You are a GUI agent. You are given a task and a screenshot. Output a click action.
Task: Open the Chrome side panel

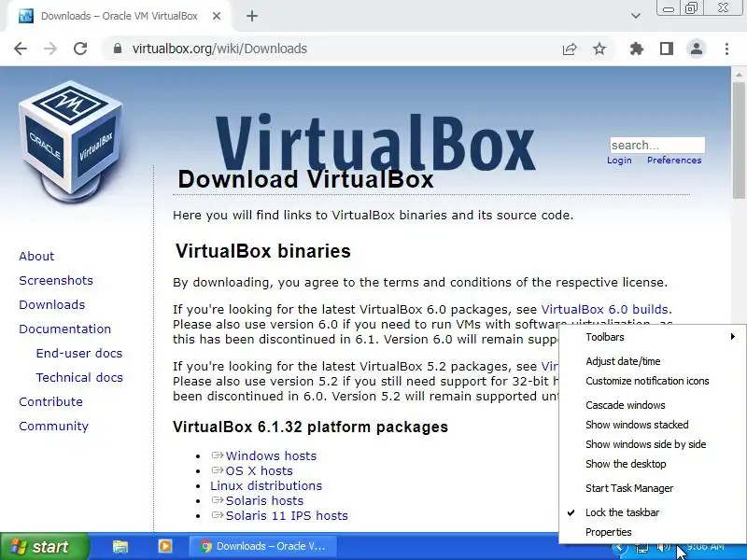tap(667, 49)
